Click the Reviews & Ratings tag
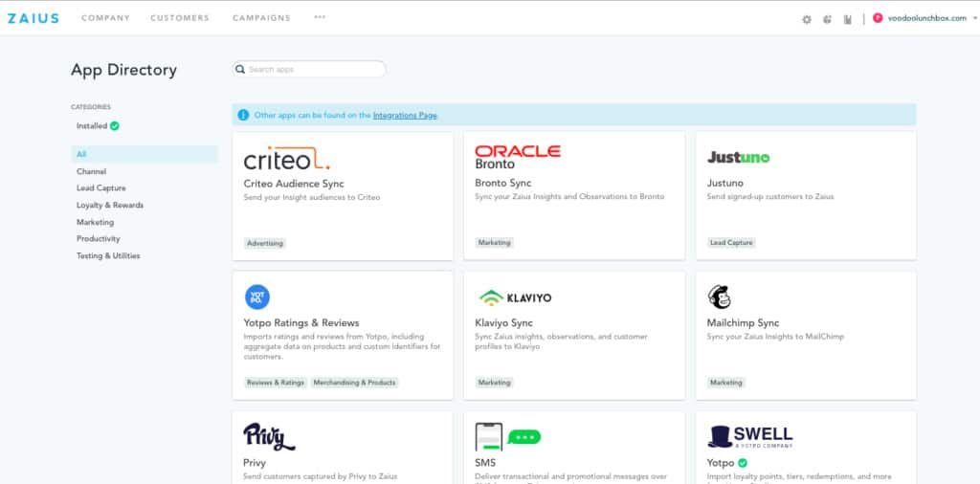The width and height of the screenshot is (980, 484). point(276,383)
